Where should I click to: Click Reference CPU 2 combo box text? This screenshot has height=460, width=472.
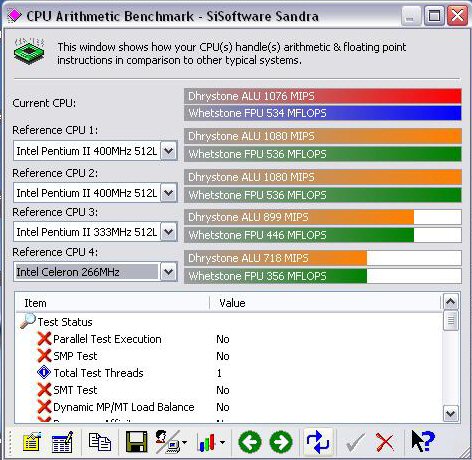tap(87, 193)
